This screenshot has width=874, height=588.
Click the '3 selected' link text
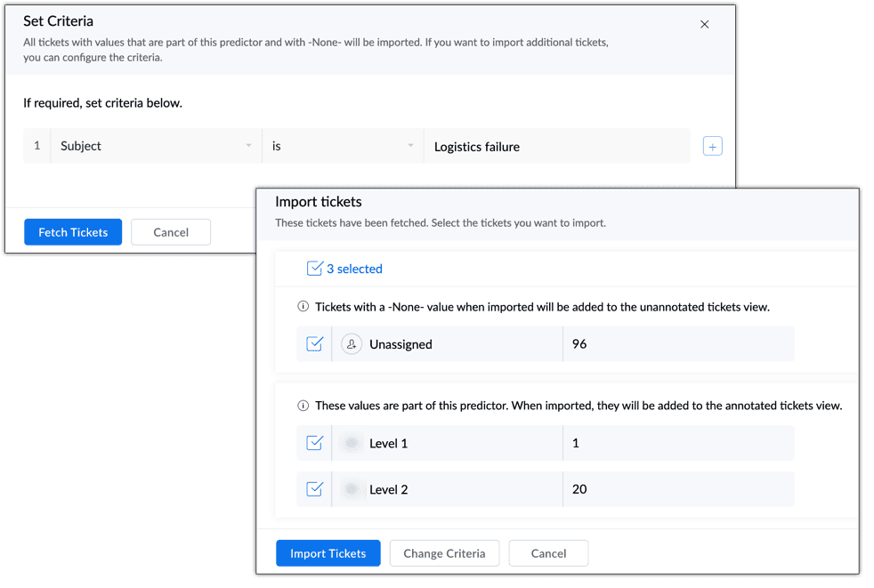point(354,269)
